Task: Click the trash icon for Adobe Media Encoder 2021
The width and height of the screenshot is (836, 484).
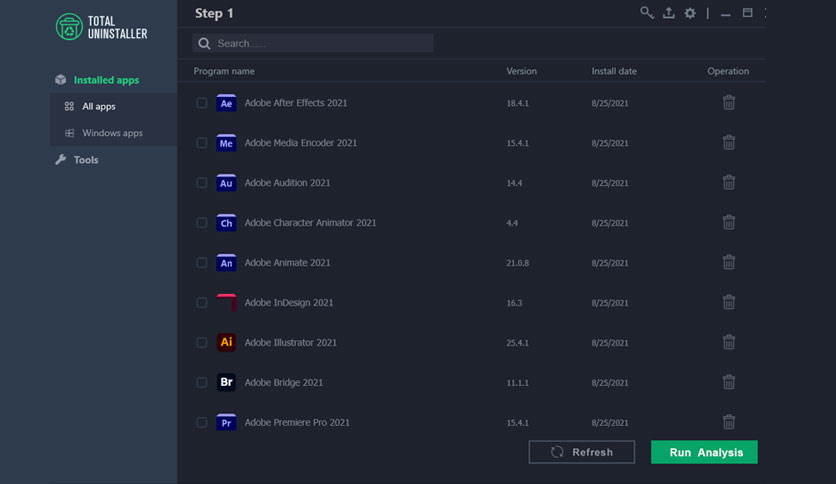Action: (729, 142)
